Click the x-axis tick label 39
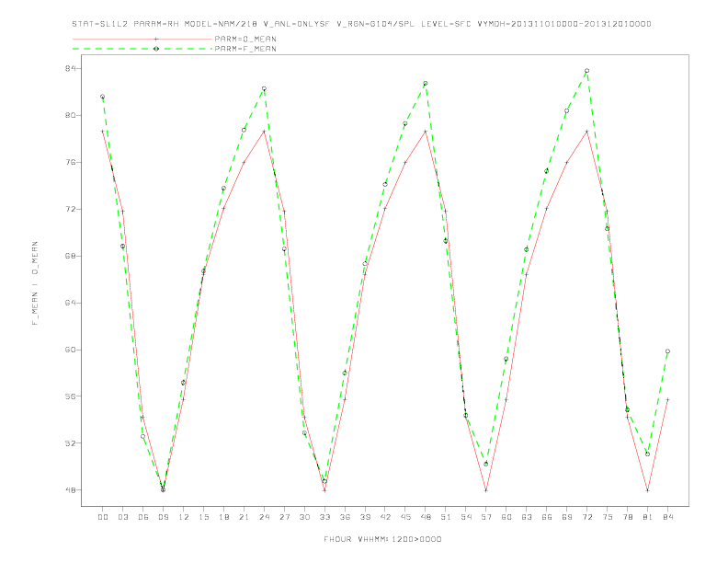Screen dimensions: 728x563 [x=365, y=517]
